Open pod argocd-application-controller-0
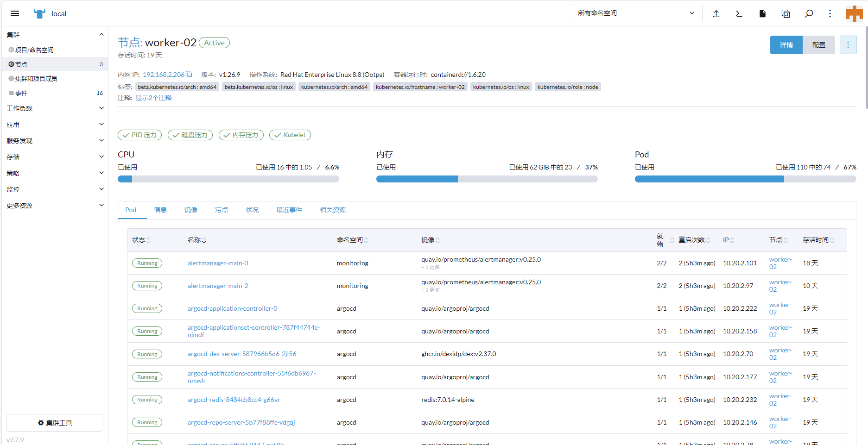The image size is (868, 445). point(233,308)
